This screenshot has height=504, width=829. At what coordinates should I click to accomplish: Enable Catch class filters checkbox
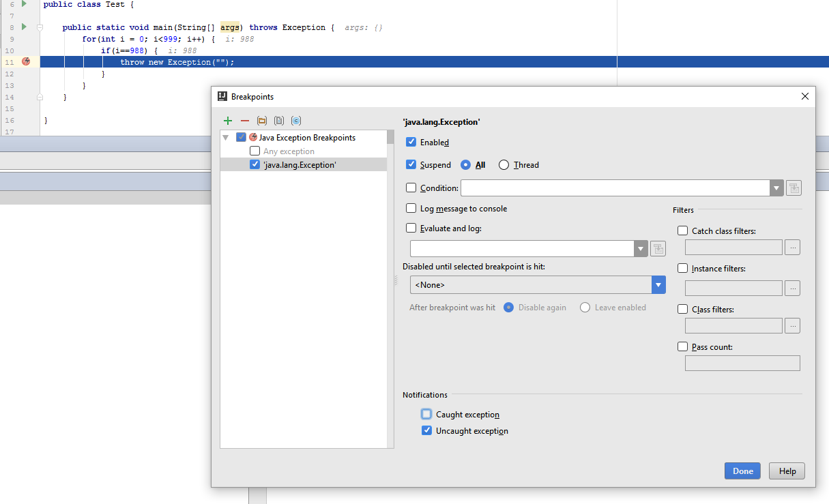682,231
